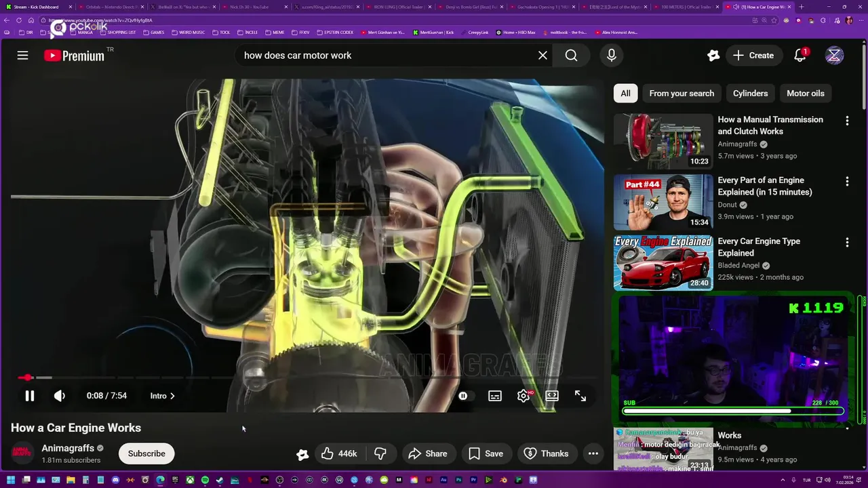Open the video player settings gear
The width and height of the screenshot is (868, 488).
point(524,396)
